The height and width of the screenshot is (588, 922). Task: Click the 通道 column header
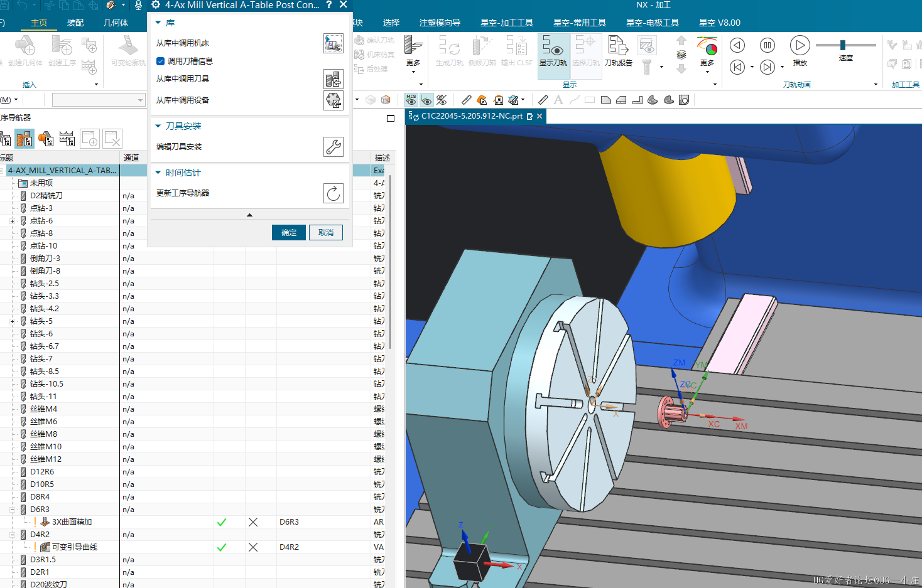click(131, 158)
